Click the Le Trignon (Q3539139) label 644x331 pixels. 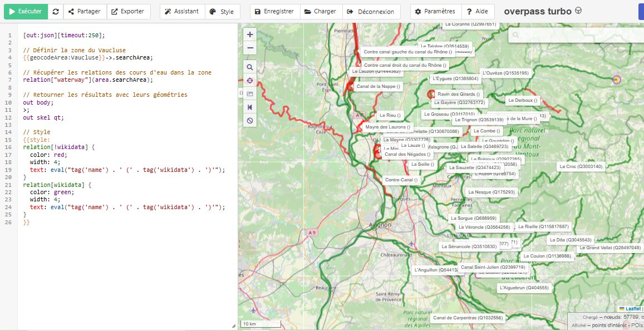point(479,120)
